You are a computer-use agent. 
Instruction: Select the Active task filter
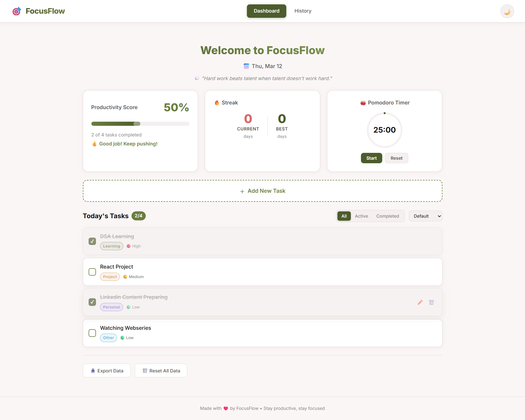coord(361,216)
